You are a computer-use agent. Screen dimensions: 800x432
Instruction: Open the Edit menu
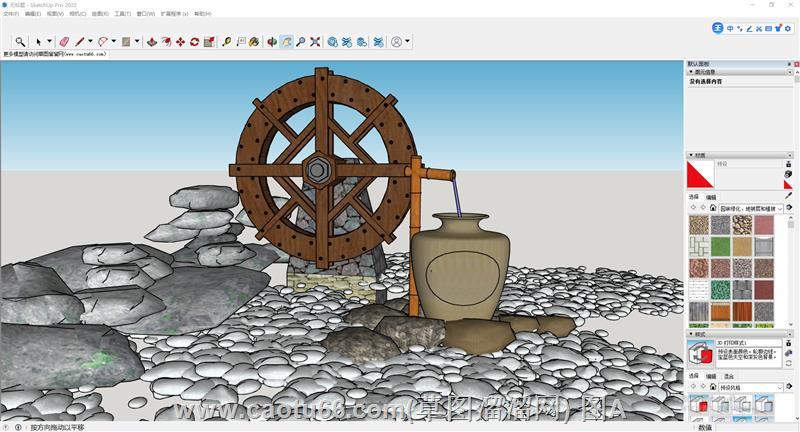click(33, 14)
